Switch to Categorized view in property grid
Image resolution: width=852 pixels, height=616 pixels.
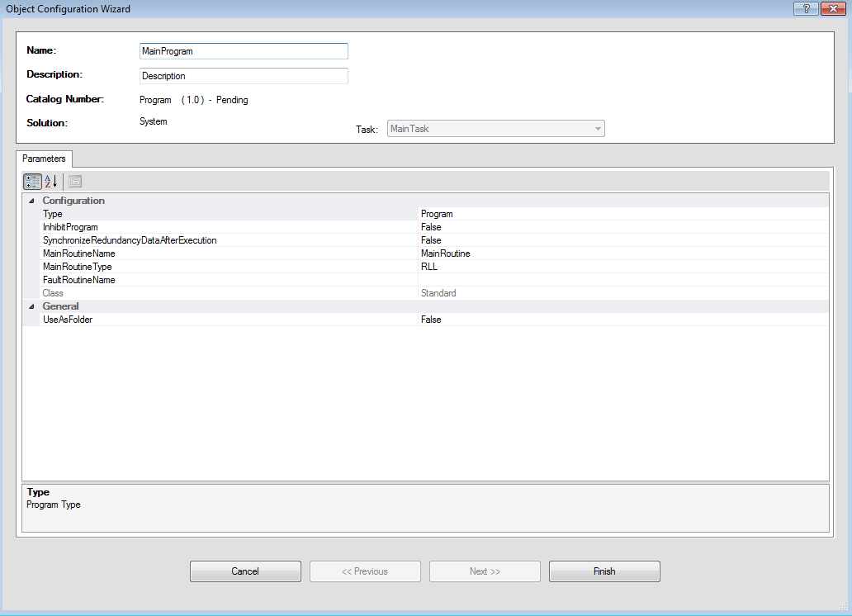point(32,182)
